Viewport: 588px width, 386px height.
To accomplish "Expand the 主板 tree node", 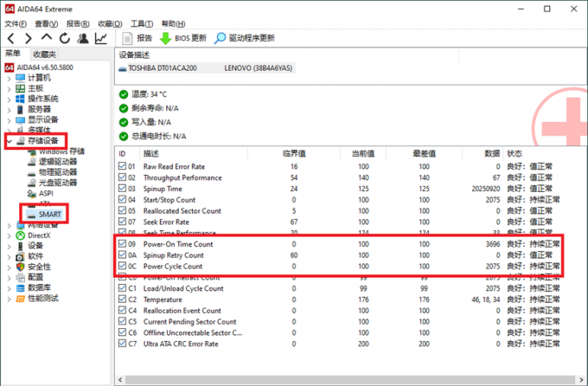I will [x=9, y=88].
